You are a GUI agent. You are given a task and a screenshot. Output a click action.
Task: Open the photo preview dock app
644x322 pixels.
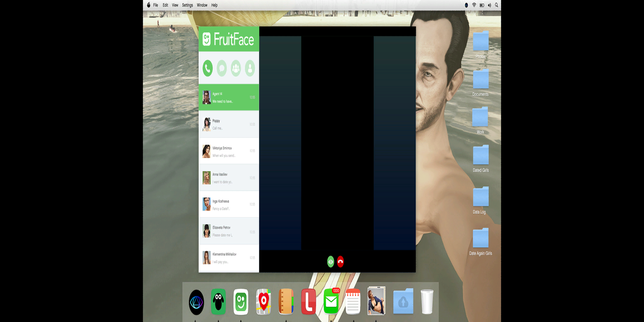[376, 301]
